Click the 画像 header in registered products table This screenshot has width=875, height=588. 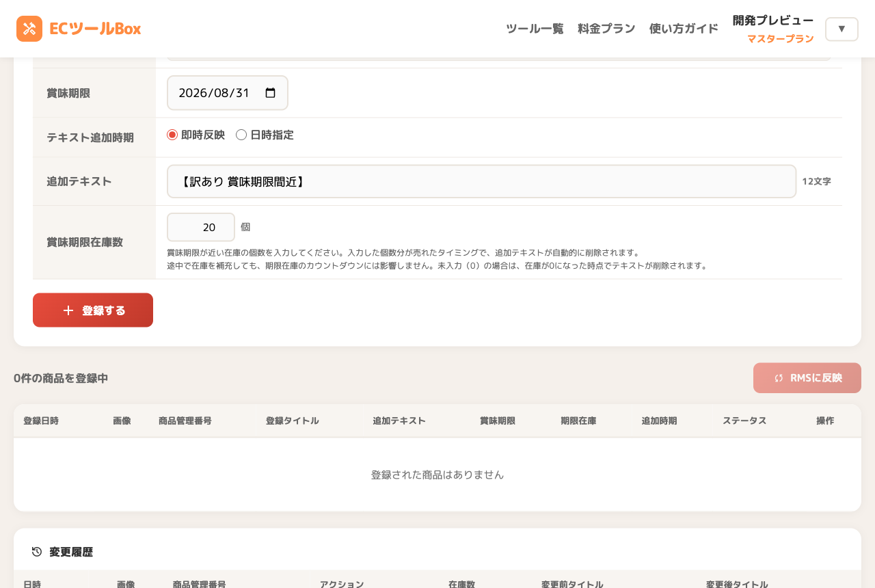point(122,420)
